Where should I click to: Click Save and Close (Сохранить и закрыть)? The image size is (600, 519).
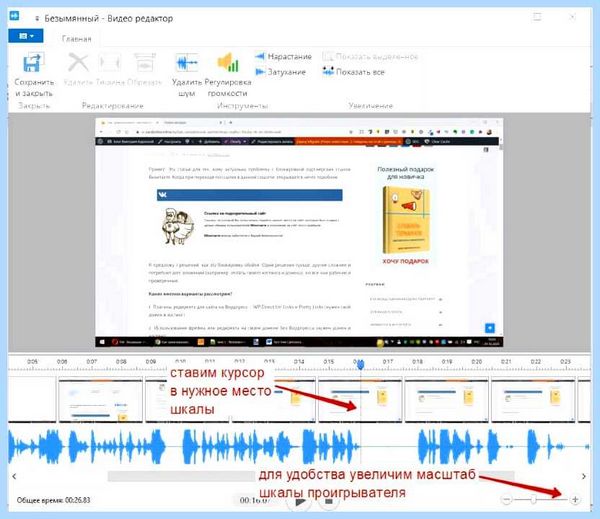click(x=34, y=75)
